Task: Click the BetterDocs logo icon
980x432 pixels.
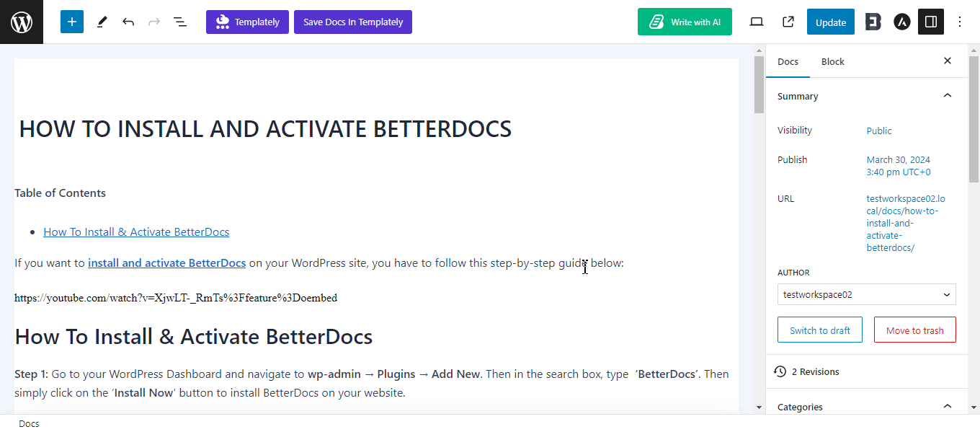Action: coord(873,22)
